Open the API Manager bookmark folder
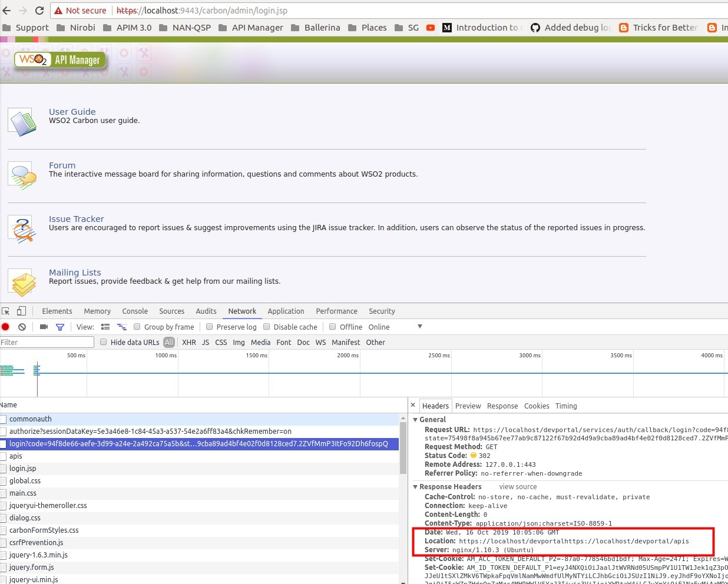 [251, 28]
